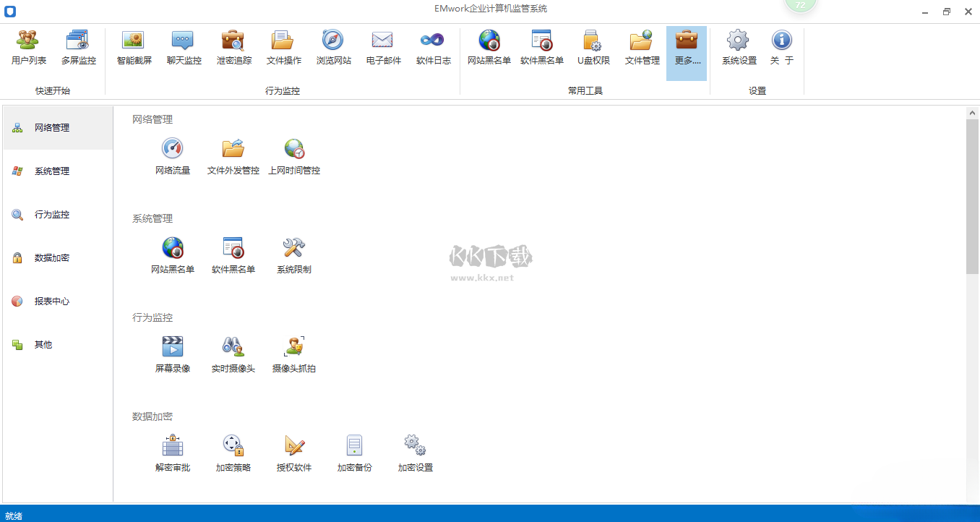
Task: Open the U盘权限 settings
Action: 593,48
